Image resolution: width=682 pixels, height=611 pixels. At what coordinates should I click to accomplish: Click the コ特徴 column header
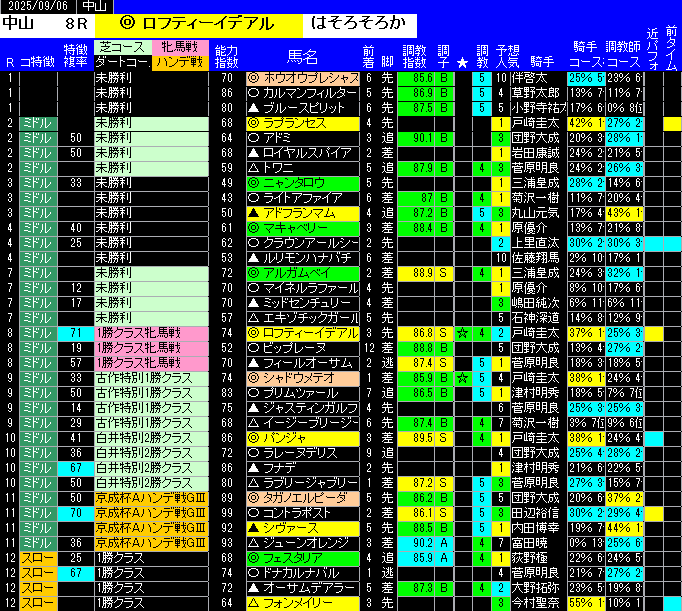(x=37, y=63)
